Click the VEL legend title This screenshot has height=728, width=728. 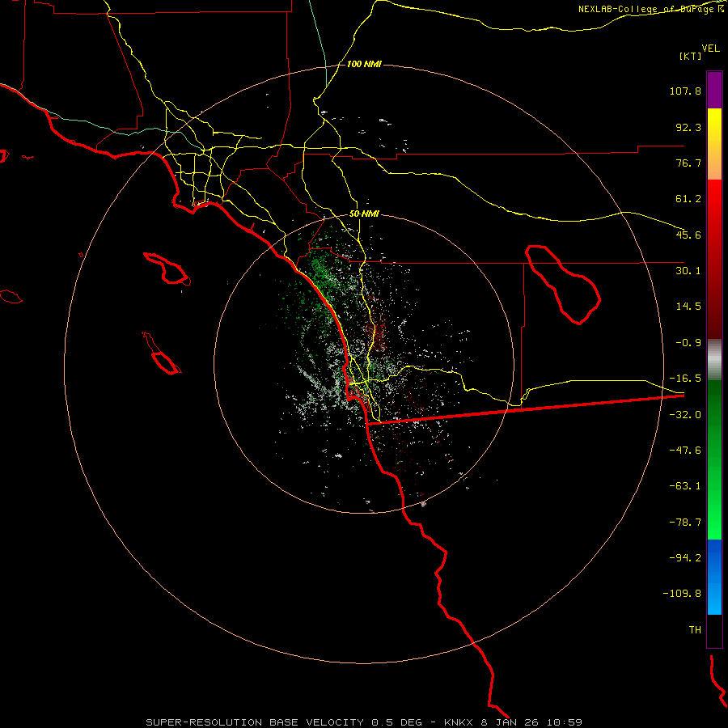point(710,49)
